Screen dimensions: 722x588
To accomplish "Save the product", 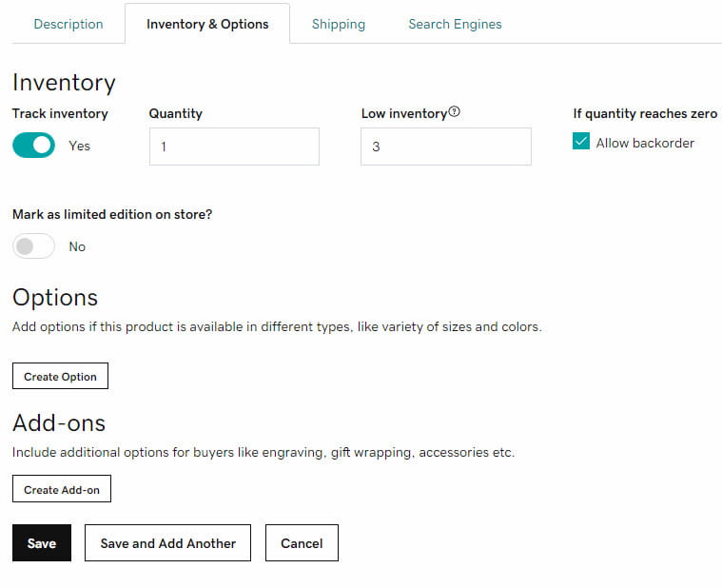I will click(42, 543).
